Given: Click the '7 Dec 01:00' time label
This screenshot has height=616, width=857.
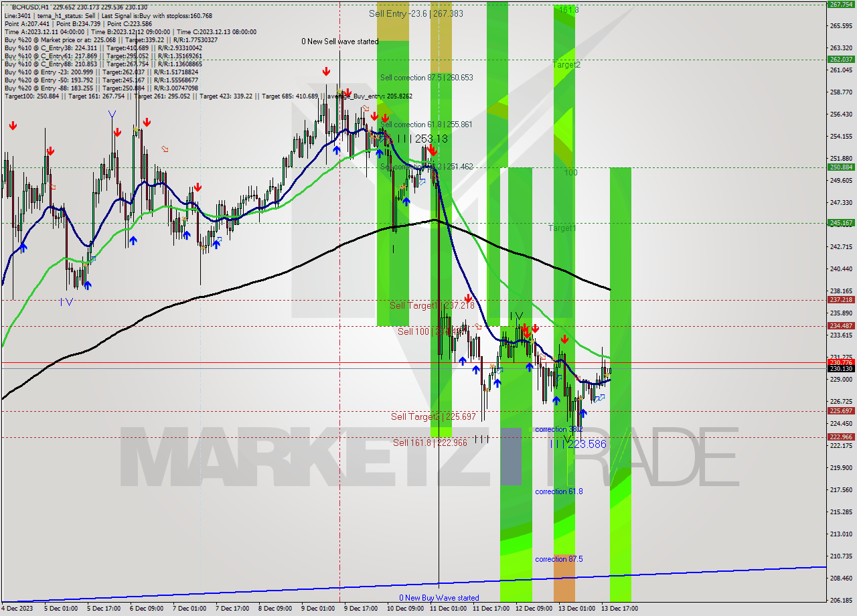Looking at the screenshot, I should pos(189,609).
